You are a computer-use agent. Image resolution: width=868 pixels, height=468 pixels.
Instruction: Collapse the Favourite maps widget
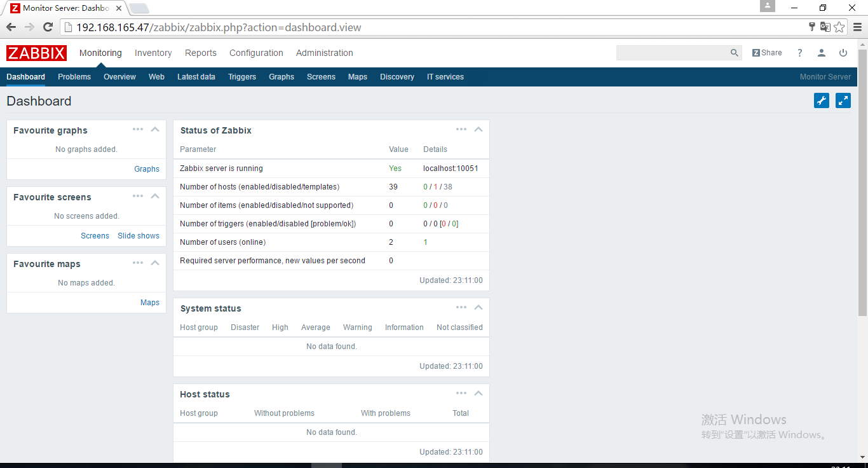154,263
